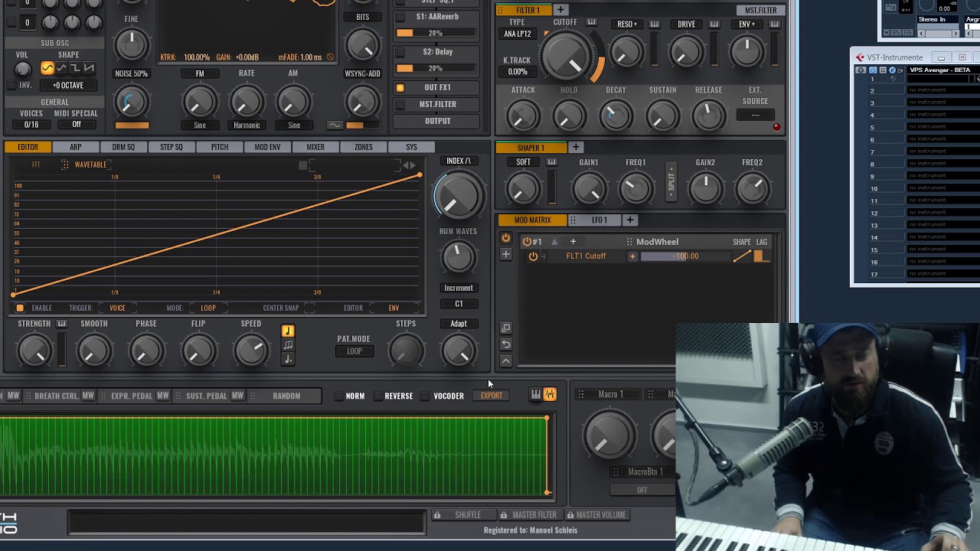Click the mFADE disable icon
The height and width of the screenshot is (551, 980).
(330, 57)
